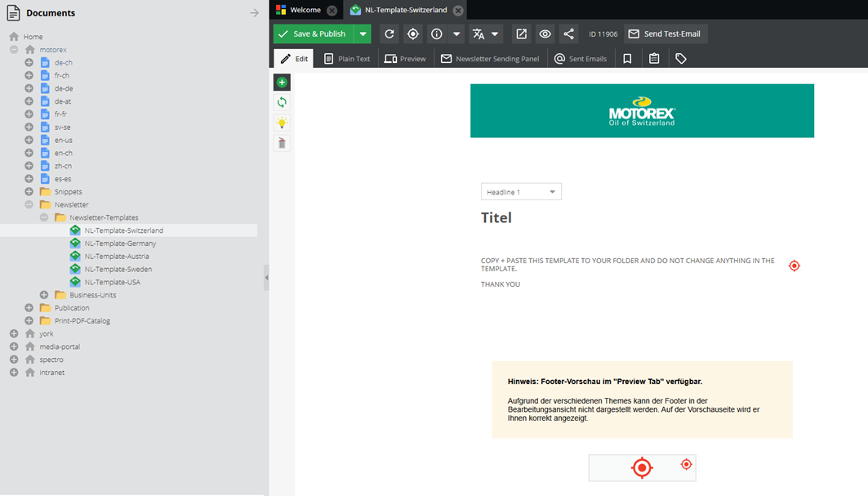Screen dimensions: 868x496
Task: Switch to the Plain Text tab
Action: 347,59
